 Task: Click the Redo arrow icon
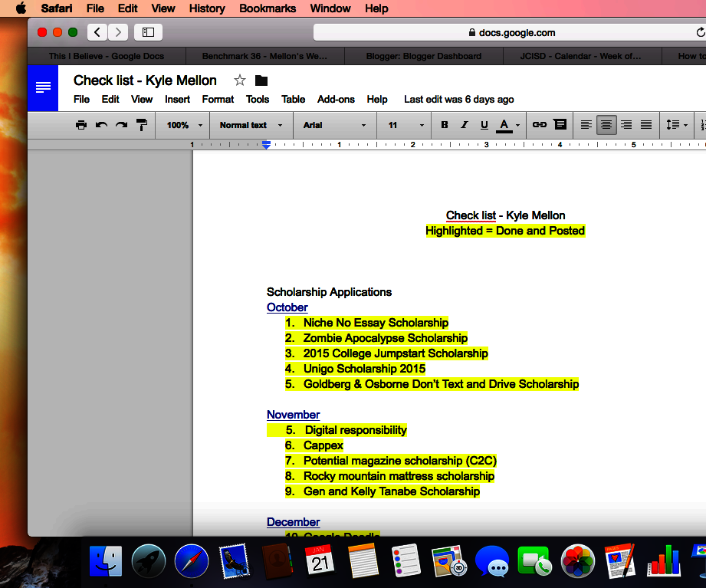(x=121, y=125)
